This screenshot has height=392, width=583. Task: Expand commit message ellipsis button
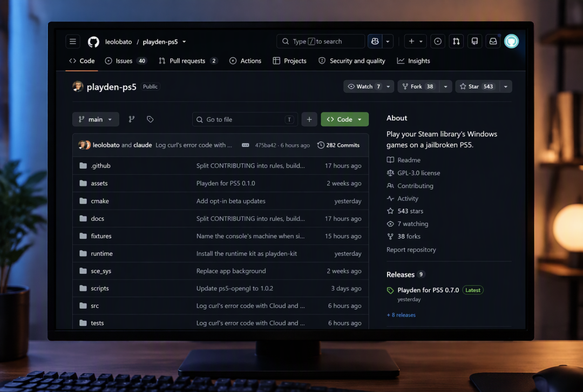246,145
